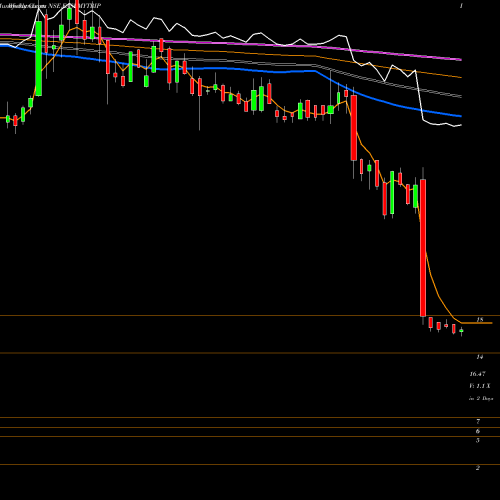The image size is (500, 500).
Task: Click price level label 18
Action: [480, 320]
